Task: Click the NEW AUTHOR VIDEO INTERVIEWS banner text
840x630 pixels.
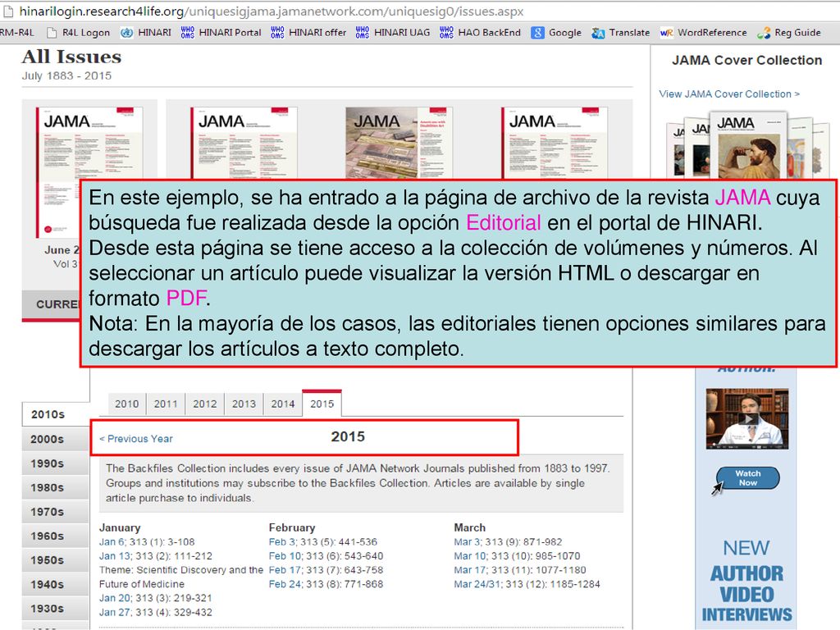Action: 746,582
